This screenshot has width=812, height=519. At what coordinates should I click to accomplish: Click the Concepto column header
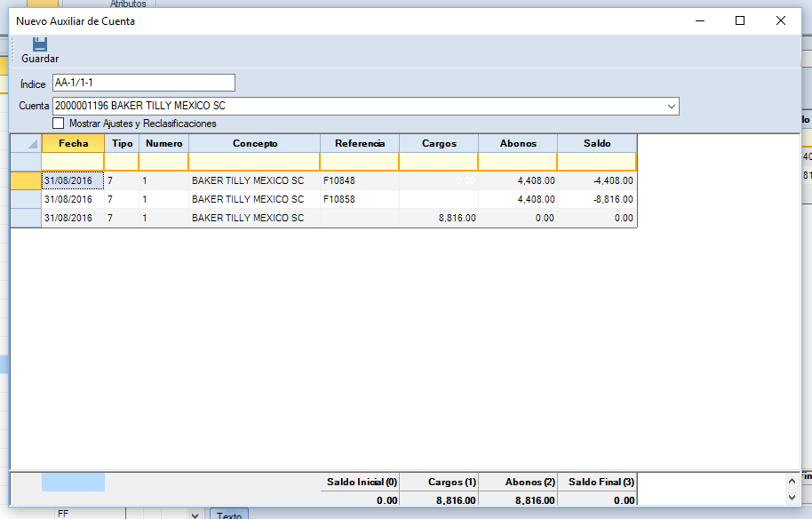pyautogui.click(x=255, y=143)
